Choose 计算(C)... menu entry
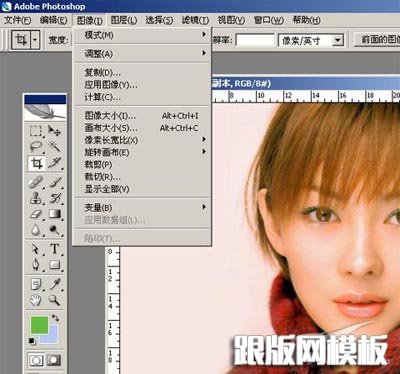This screenshot has width=400, height=374. (x=142, y=97)
